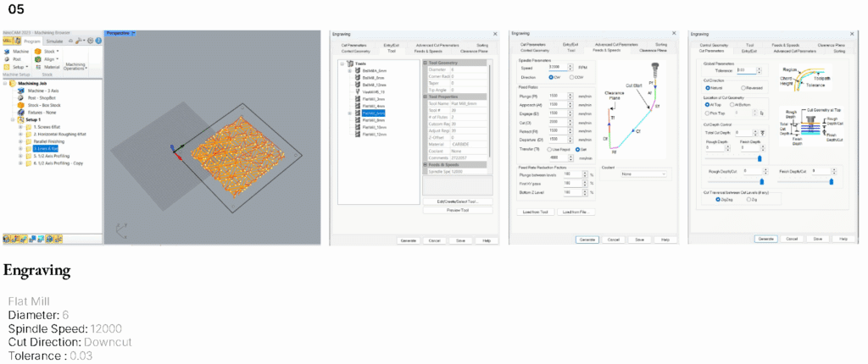The width and height of the screenshot is (868, 364).
Task: Open the Stock tool in the ribbon
Action: [x=38, y=50]
